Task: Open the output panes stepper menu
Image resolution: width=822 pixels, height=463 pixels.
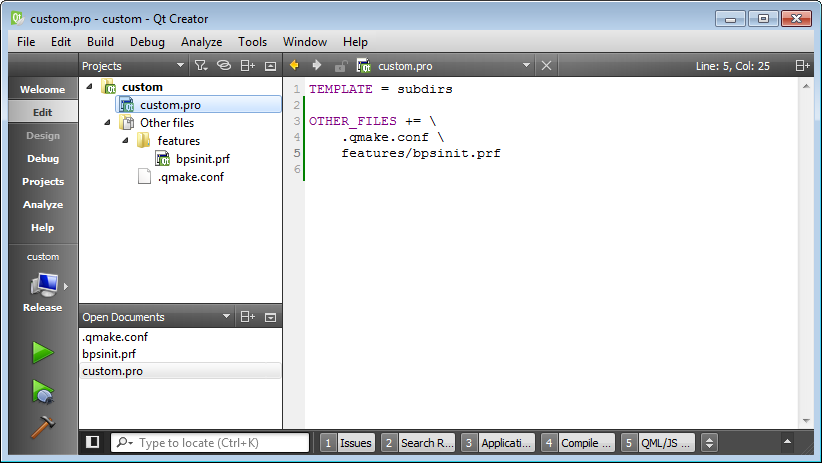Action: click(709, 443)
